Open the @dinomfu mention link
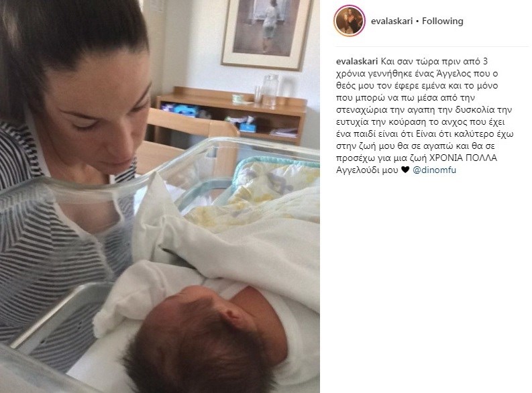 pyautogui.click(x=434, y=170)
